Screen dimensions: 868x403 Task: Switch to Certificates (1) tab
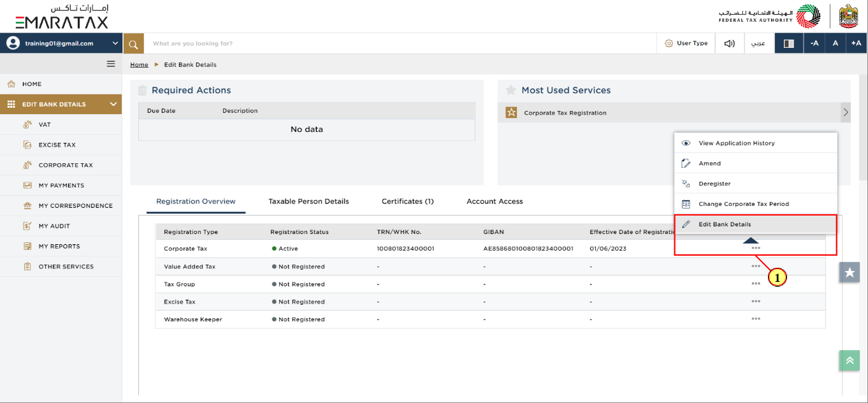coord(407,201)
